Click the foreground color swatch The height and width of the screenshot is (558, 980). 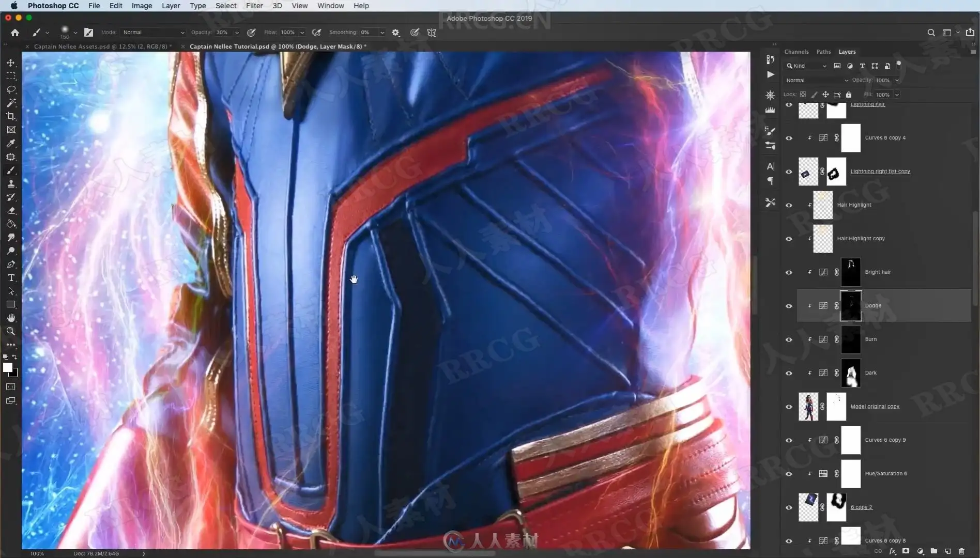(7, 367)
